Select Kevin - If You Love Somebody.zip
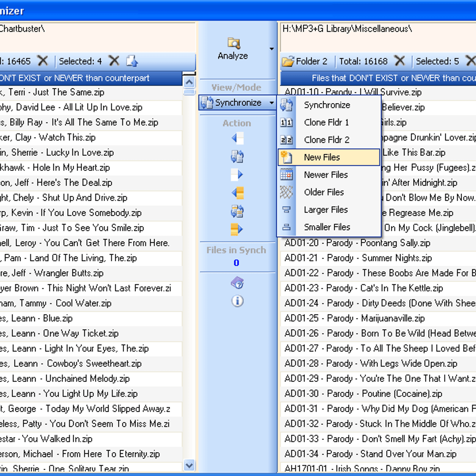Image resolution: width=476 pixels, height=476 pixels. pos(91,213)
